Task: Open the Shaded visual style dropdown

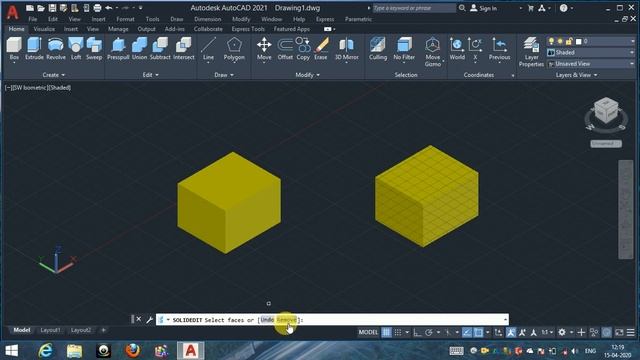Action: tap(591, 52)
